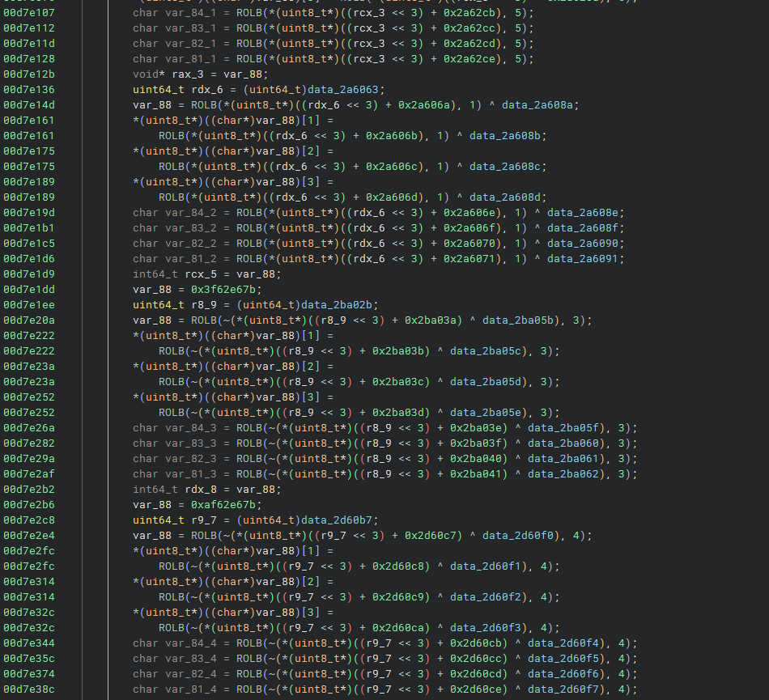Screen dimensions: 769x700
Task: Select address 00d7e1dd
Action: tap(29, 289)
